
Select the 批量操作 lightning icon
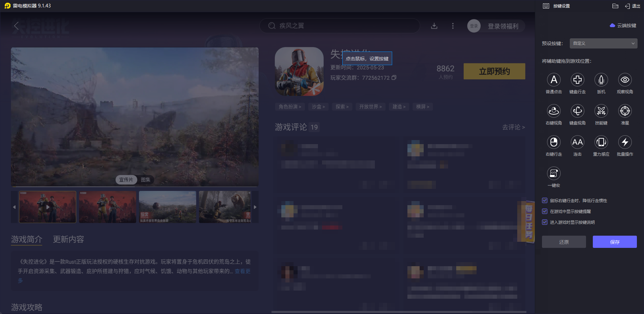(625, 142)
